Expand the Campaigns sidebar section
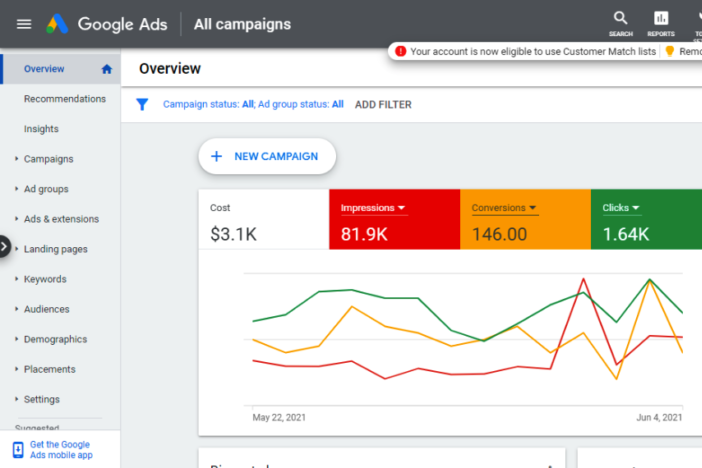Screen dimensions: 702x468 (x=48, y=159)
